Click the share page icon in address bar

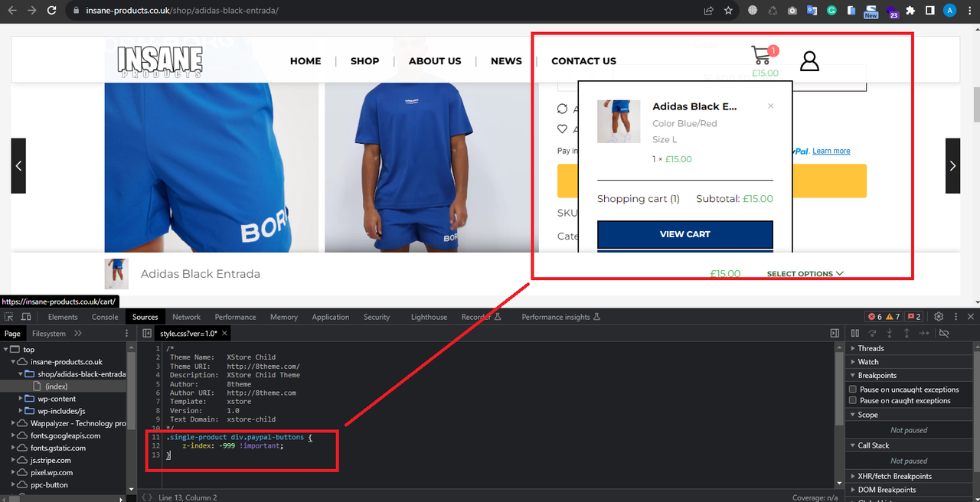[708, 11]
